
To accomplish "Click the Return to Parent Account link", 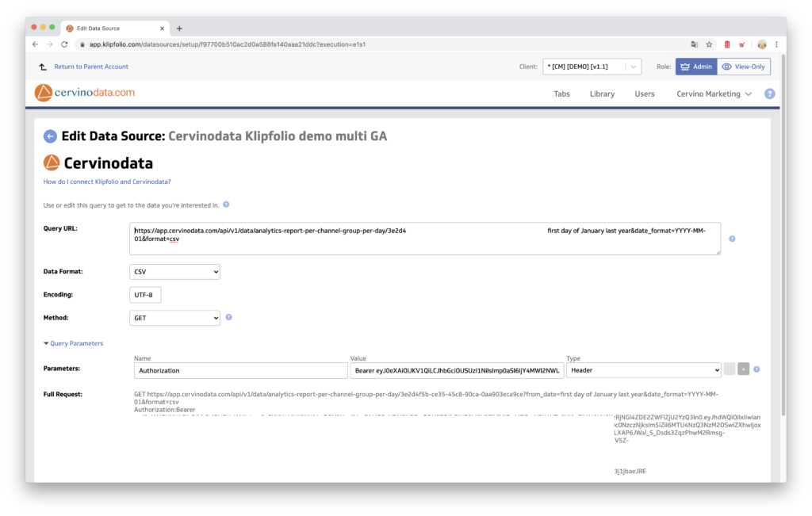I will click(x=91, y=67).
